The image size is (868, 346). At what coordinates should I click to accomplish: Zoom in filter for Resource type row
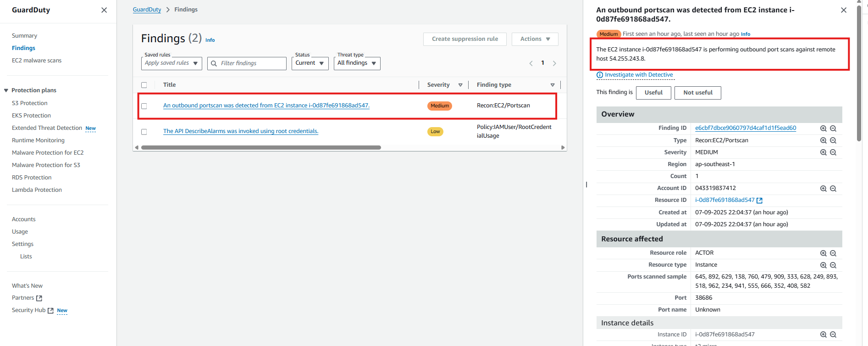tap(824, 265)
